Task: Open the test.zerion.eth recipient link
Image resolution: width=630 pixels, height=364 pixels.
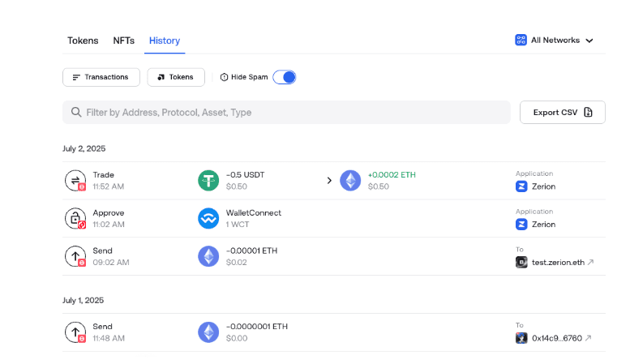Action: click(563, 263)
